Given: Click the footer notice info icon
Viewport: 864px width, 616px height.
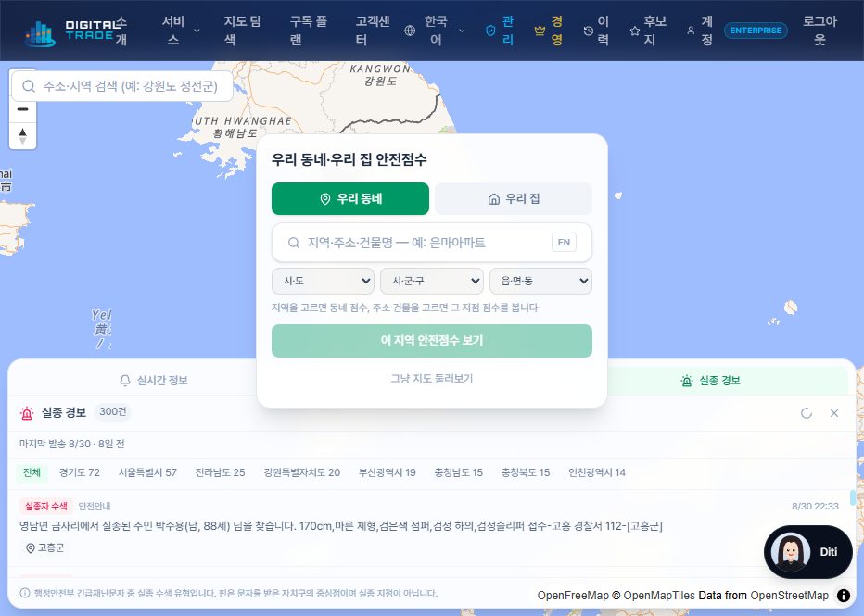Looking at the screenshot, I should (x=25, y=593).
